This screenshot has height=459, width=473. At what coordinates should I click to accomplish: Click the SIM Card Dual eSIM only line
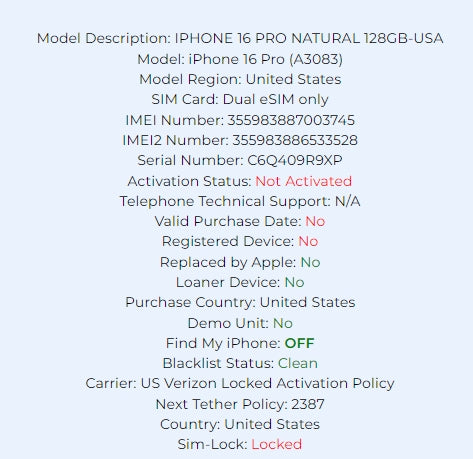coord(240,99)
